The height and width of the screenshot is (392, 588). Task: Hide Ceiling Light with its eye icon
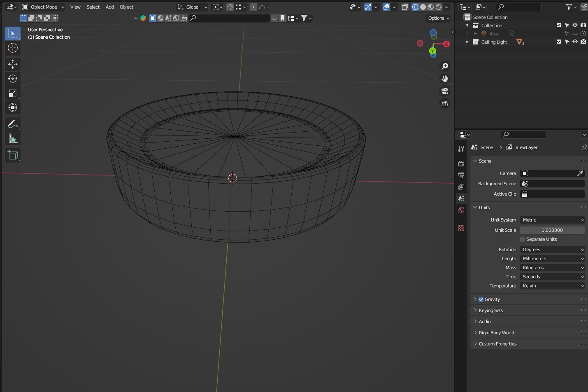click(x=575, y=42)
